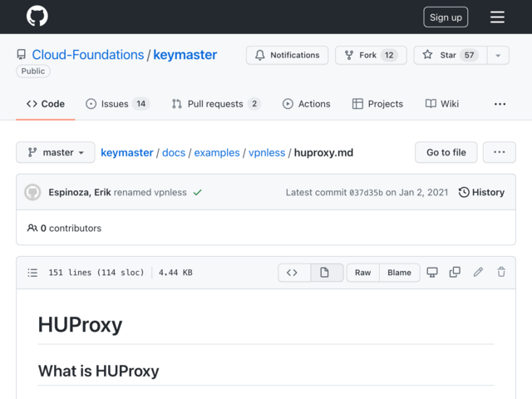Show commit status green checkmark details
This screenshot has width=532, height=399.
(x=198, y=192)
